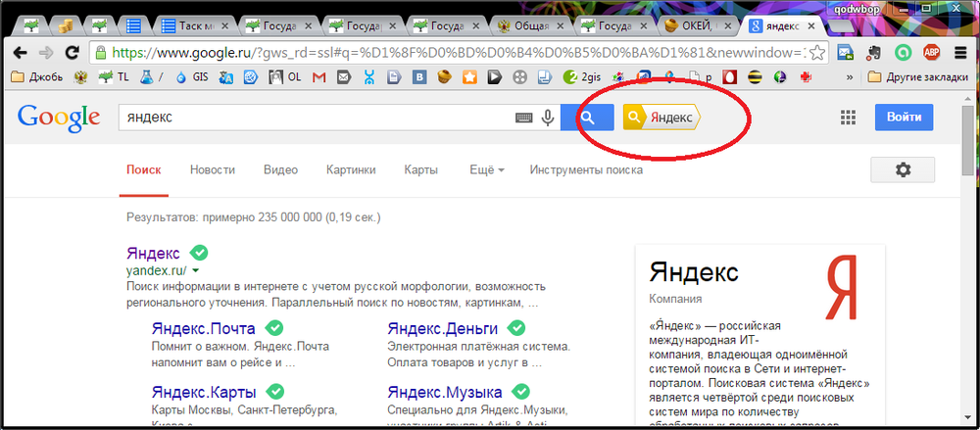Viewport: 980px width, 430px height.
Task: Open the orange star bookmark icon
Action: [469, 77]
